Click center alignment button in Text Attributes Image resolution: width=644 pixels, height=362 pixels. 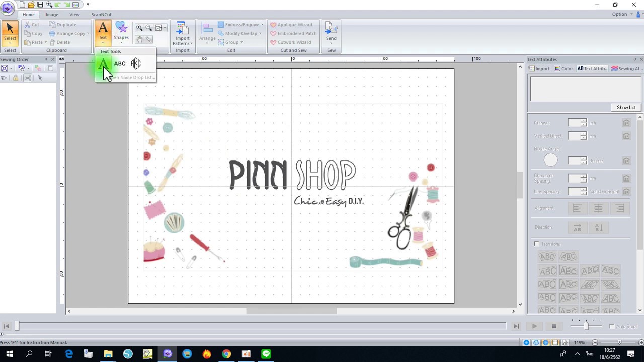[598, 208]
